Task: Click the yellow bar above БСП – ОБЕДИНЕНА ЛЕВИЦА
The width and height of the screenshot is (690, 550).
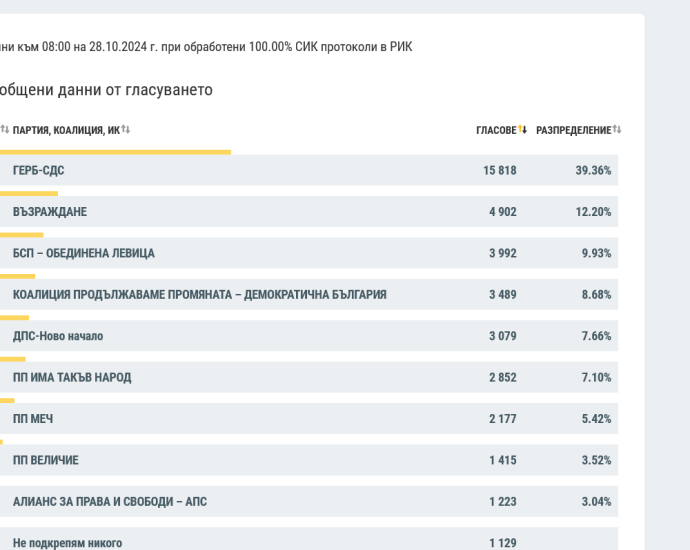Action: pos(22,235)
